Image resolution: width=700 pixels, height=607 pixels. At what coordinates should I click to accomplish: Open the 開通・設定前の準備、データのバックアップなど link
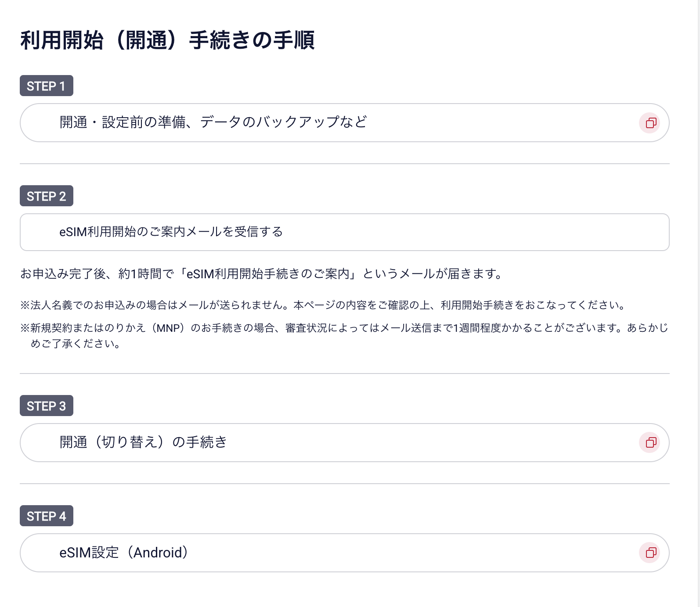[213, 122]
